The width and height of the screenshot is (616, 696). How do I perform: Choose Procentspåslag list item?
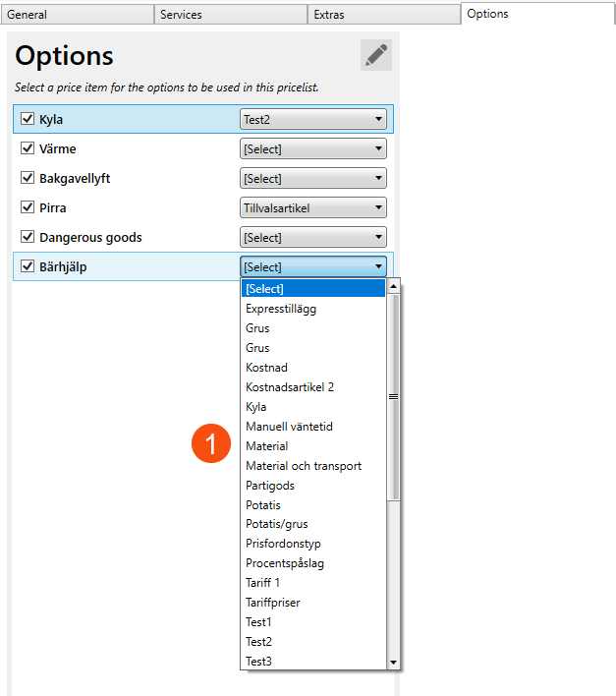(285, 563)
